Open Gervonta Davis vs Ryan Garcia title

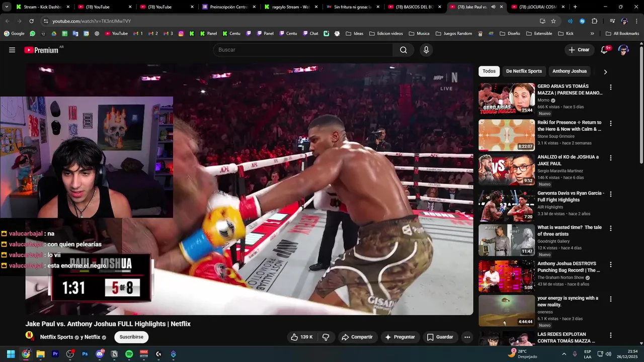coord(571,197)
